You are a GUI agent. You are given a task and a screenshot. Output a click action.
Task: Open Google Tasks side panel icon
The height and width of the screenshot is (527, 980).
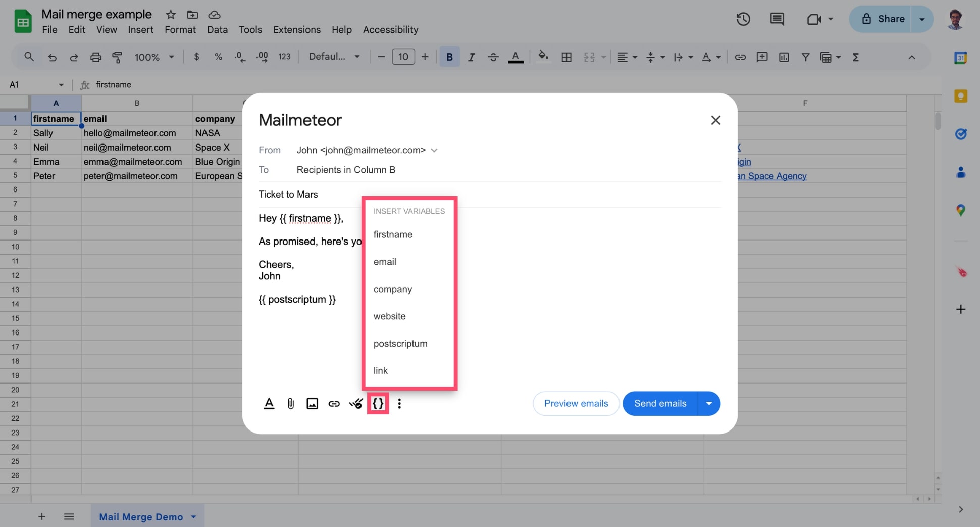pos(960,134)
